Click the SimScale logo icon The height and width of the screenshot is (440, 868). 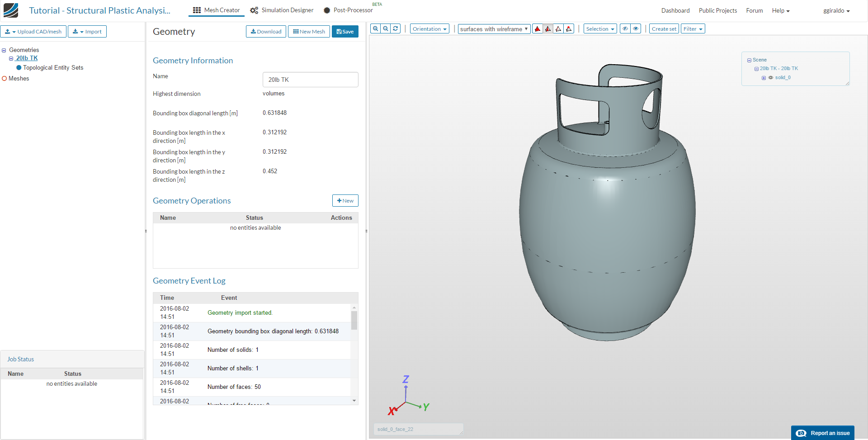(x=11, y=10)
